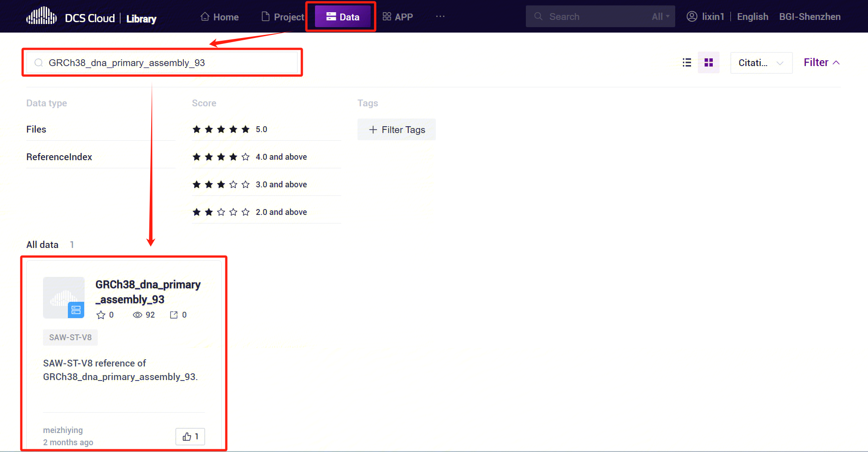Viewport: 868px width, 452px height.
Task: Open the Home page
Action: [219, 17]
